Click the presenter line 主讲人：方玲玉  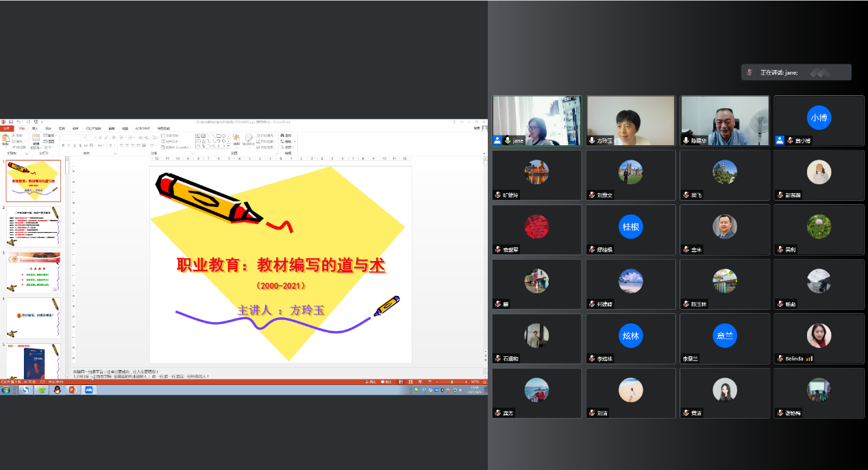(281, 310)
